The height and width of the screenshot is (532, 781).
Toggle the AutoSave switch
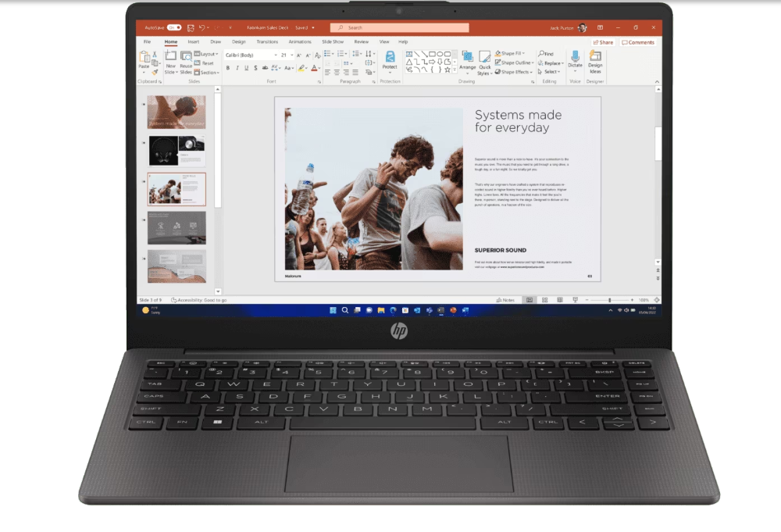[x=174, y=27]
